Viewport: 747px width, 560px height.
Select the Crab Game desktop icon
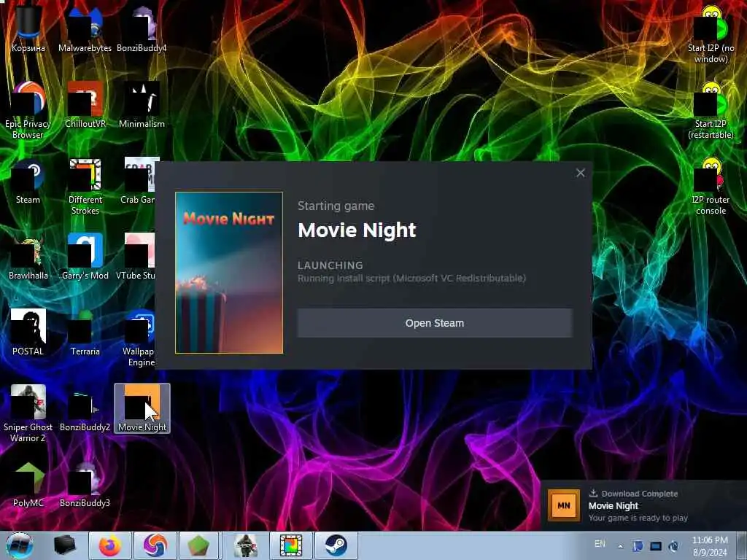coord(139,181)
